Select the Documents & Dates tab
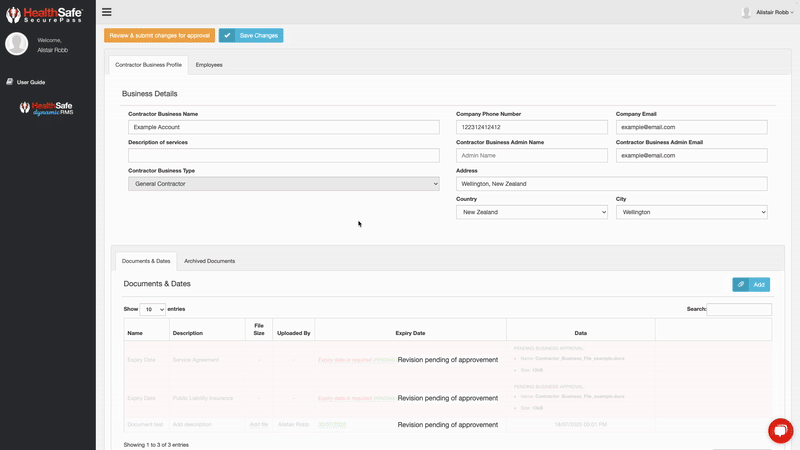 pos(146,261)
